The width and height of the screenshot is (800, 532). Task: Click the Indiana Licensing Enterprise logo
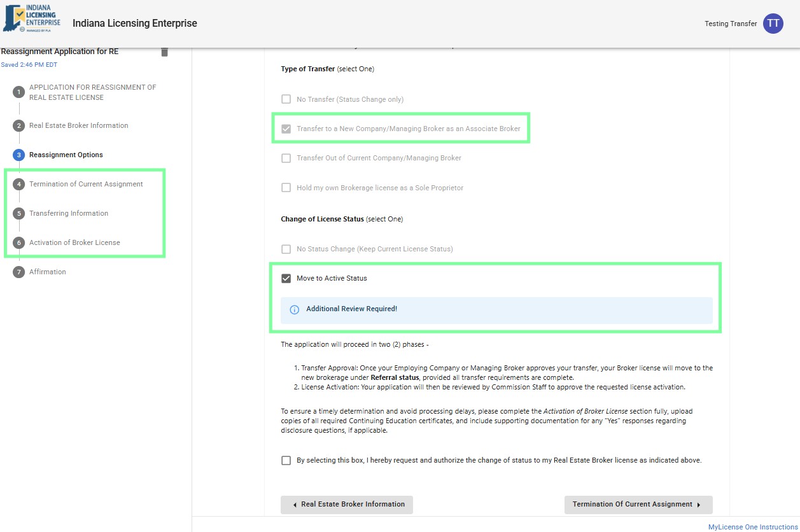[31, 19]
